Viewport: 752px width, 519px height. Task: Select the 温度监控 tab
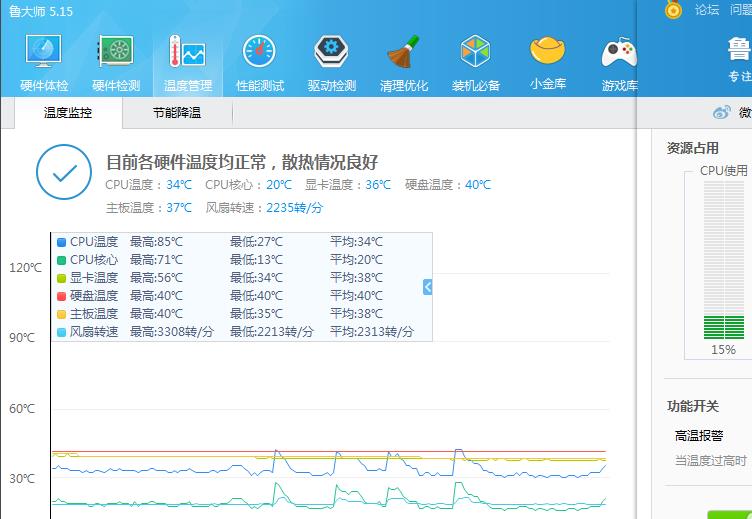(68, 113)
